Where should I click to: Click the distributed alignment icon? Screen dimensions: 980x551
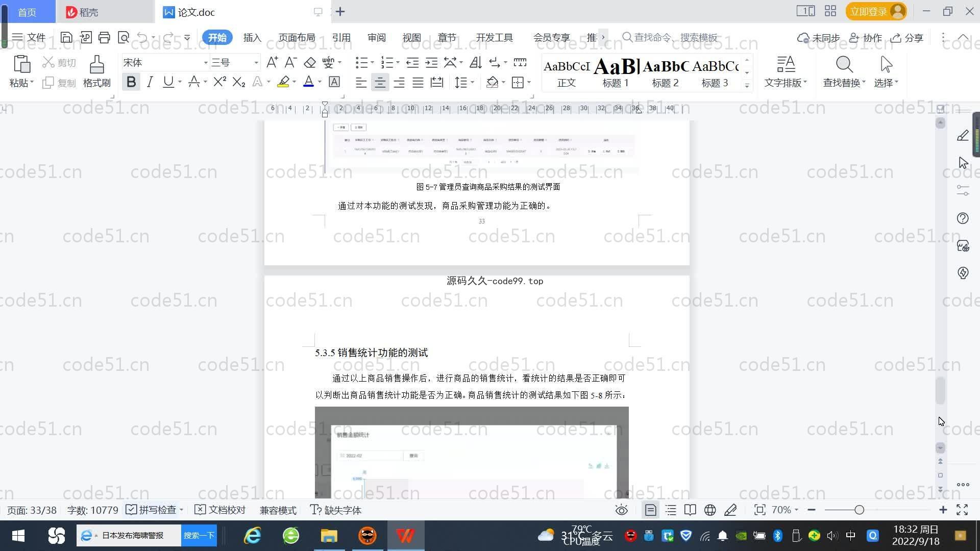click(x=437, y=82)
